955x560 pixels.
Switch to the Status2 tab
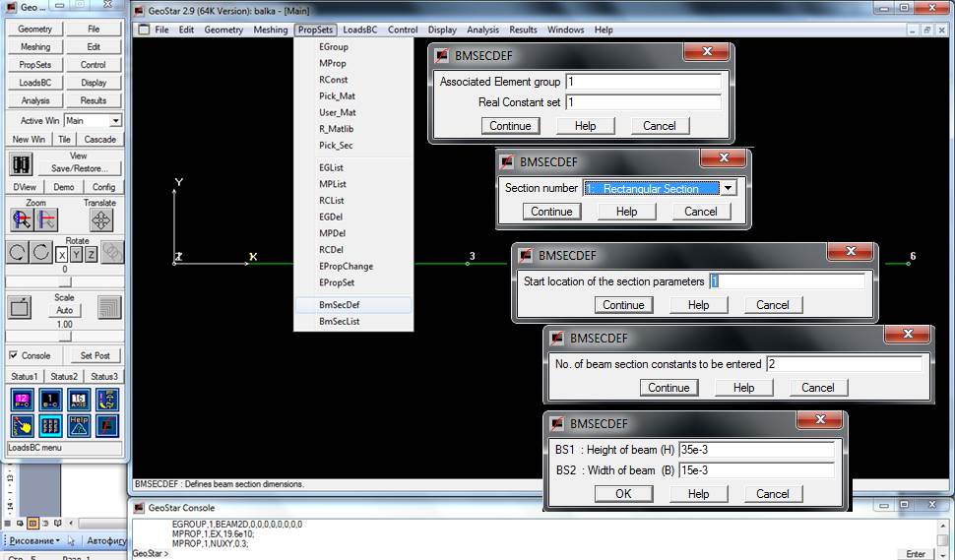(64, 376)
